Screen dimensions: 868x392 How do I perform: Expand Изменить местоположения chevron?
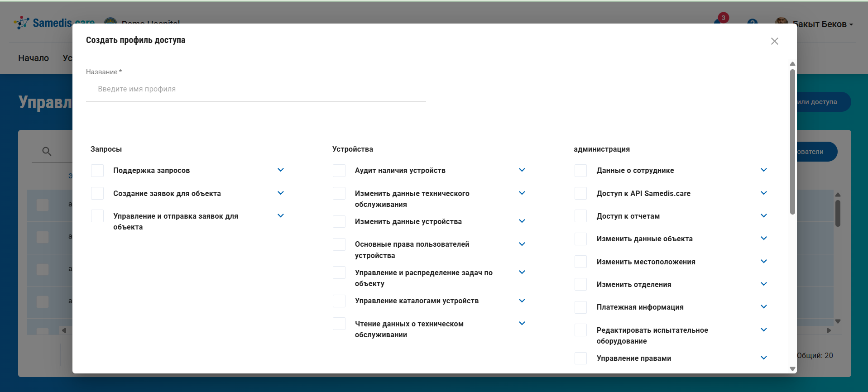coord(764,261)
